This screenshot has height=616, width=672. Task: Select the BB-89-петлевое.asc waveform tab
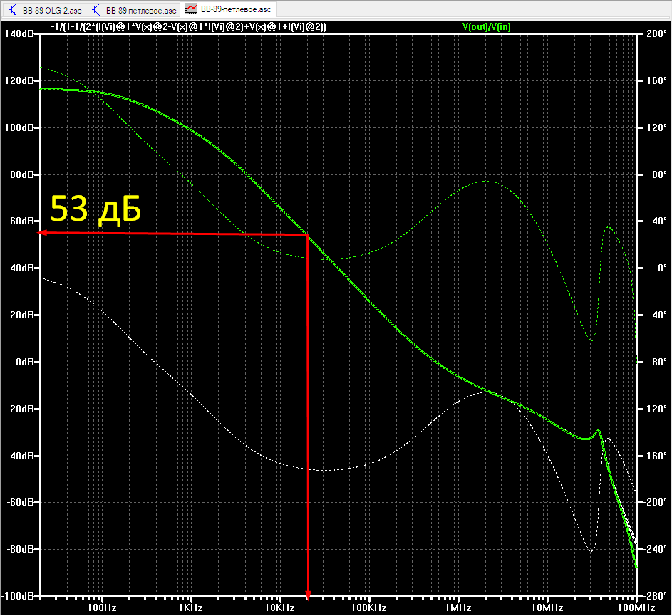(x=229, y=9)
